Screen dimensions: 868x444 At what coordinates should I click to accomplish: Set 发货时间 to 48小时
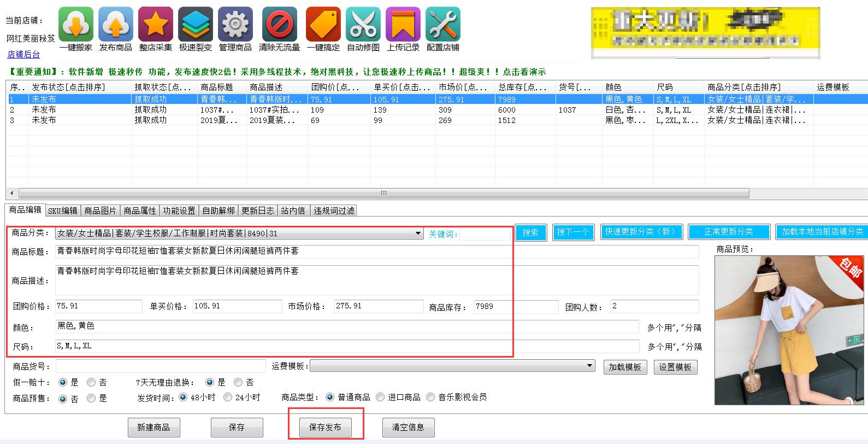click(183, 397)
